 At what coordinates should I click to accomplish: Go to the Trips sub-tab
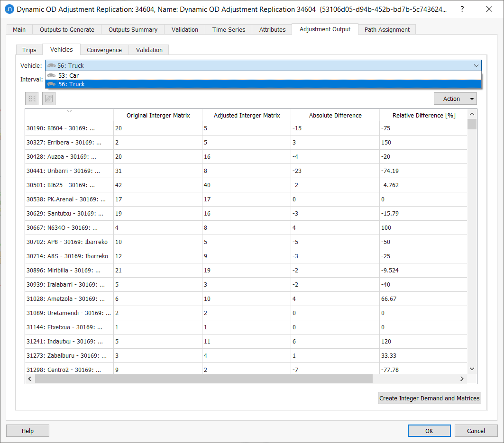click(x=29, y=50)
